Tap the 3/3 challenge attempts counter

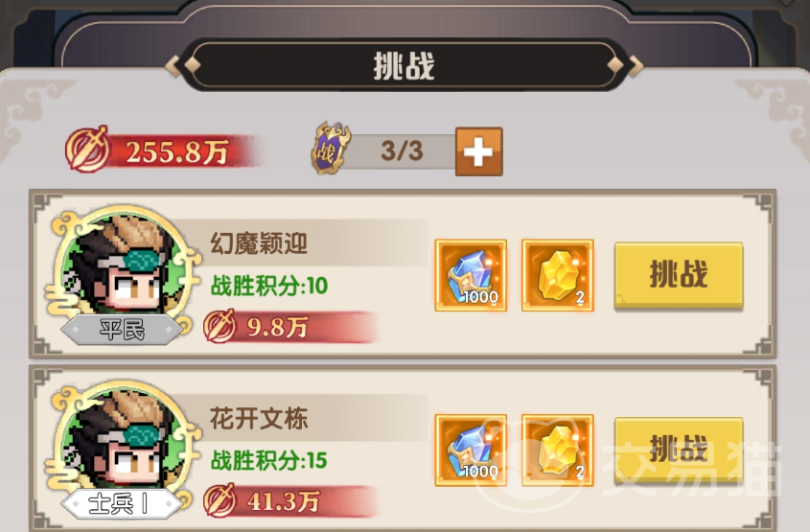[x=402, y=151]
